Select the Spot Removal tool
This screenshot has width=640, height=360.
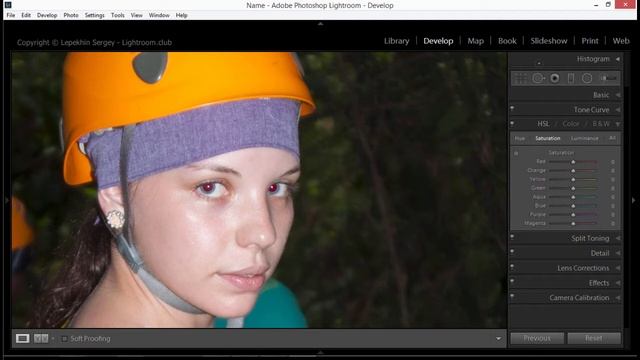click(x=538, y=78)
